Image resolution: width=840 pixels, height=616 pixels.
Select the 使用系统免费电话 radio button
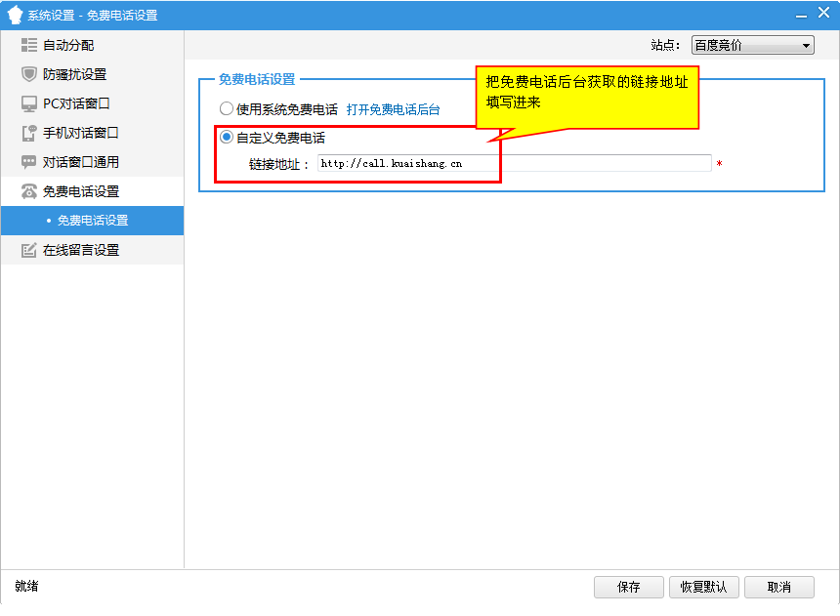pos(227,109)
